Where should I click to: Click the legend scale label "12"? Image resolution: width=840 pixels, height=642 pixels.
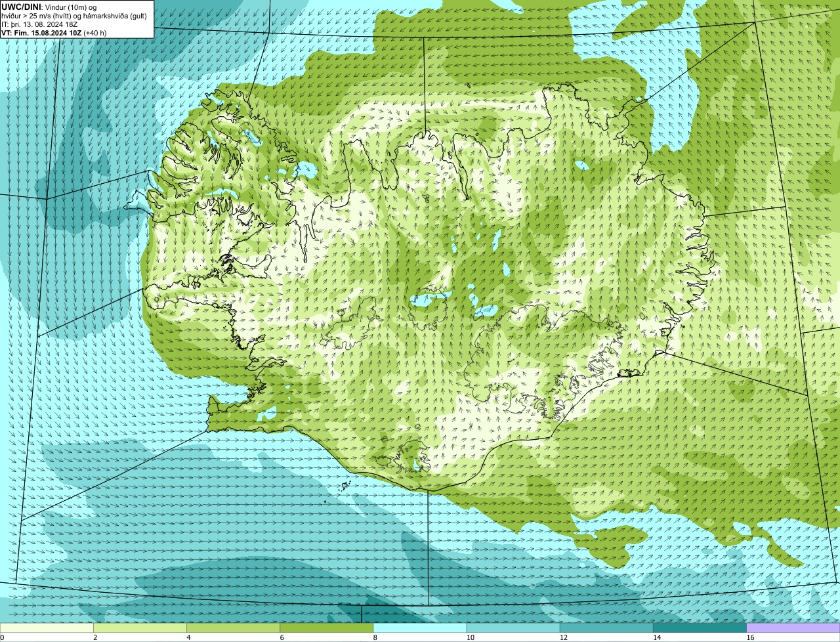564,637
